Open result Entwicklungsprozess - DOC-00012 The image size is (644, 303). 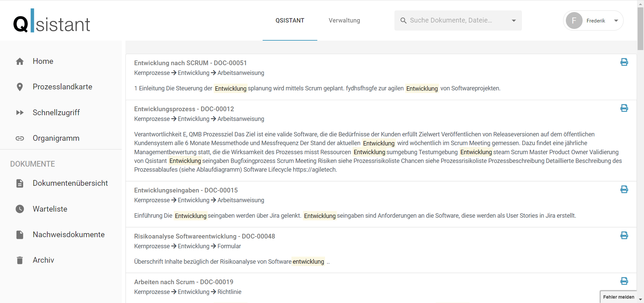(x=184, y=109)
